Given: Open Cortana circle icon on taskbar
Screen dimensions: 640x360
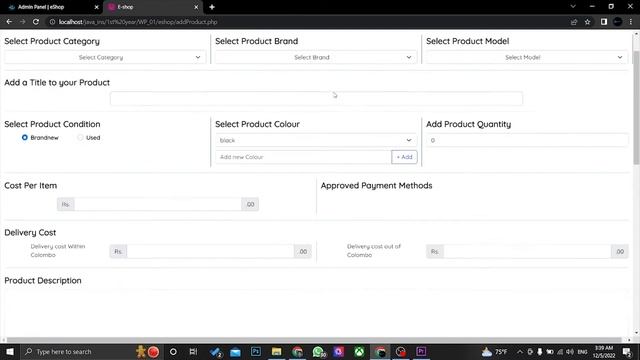Looking at the screenshot, I should 173,352.
